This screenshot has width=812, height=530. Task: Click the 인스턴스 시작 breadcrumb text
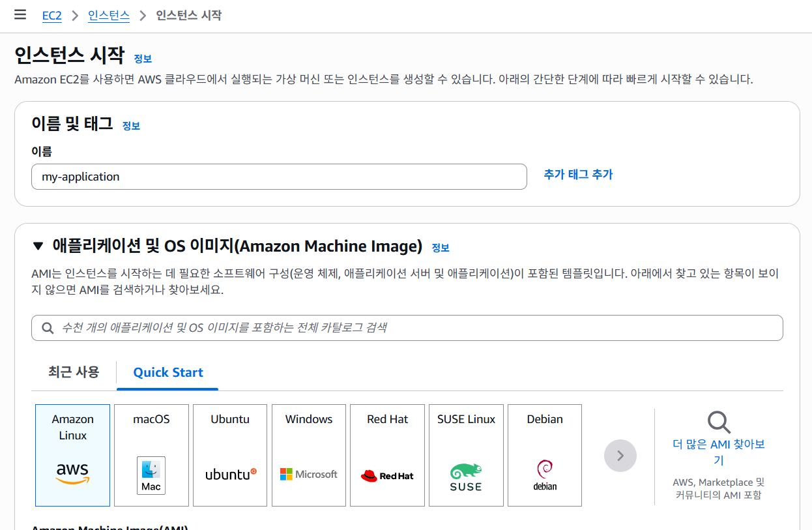[189, 16]
